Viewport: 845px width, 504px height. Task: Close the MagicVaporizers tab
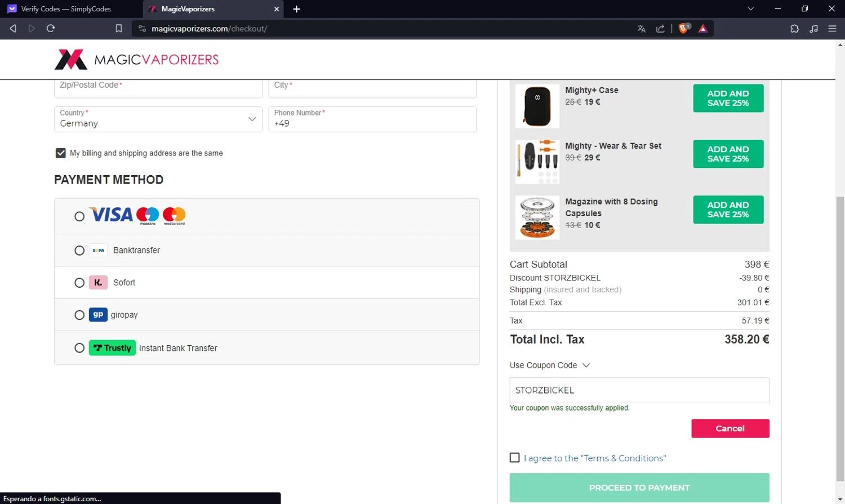coord(277,9)
